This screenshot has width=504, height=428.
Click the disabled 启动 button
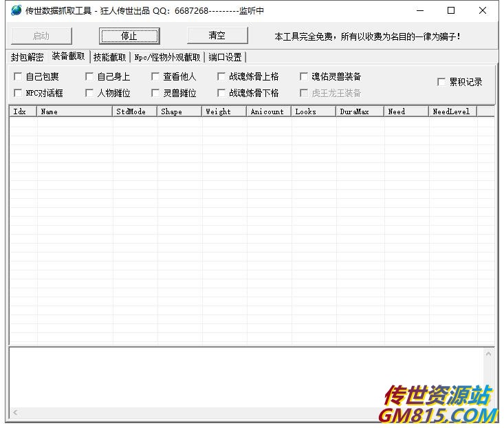coord(41,36)
